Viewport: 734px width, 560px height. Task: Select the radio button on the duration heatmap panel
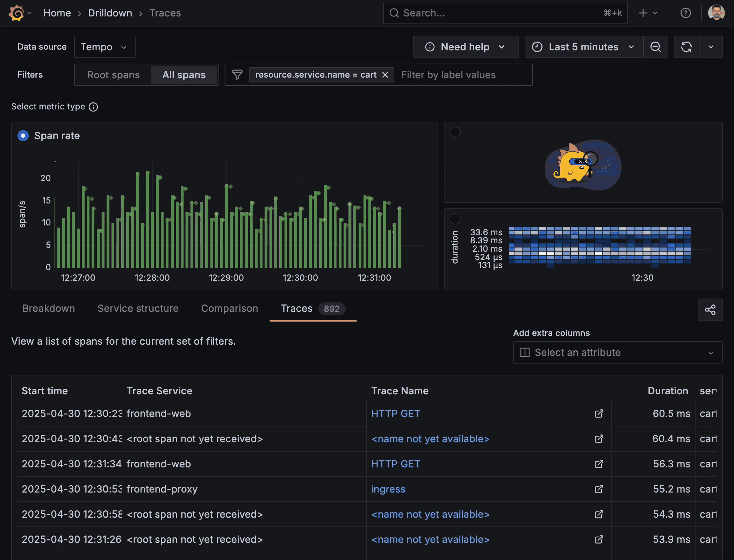pos(455,218)
